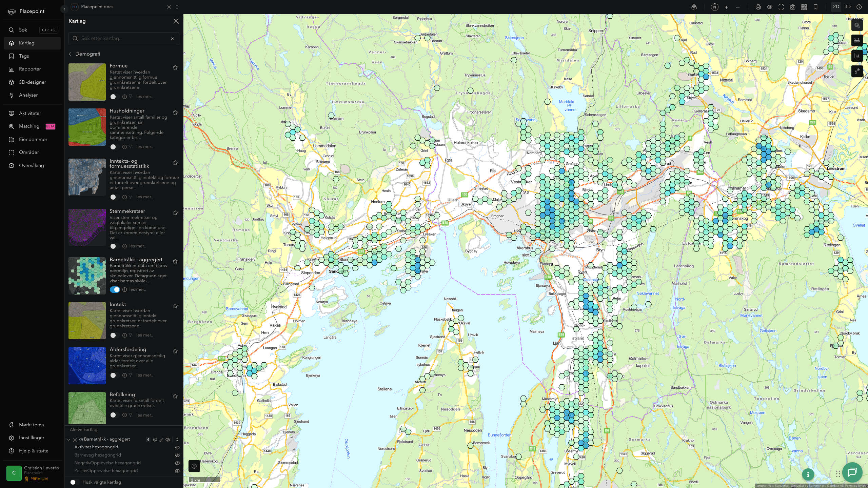Click the location pin map icon in toolbar
868x488 pixels.
(x=694, y=7)
